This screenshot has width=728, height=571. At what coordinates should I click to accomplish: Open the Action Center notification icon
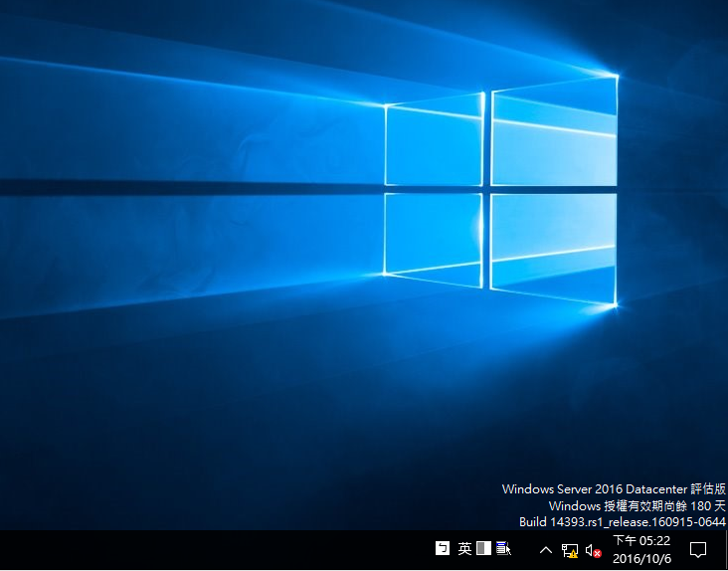pyautogui.click(x=697, y=550)
